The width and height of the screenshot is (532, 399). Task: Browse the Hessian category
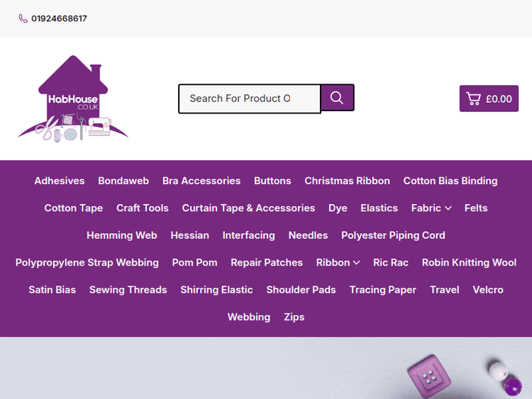189,235
